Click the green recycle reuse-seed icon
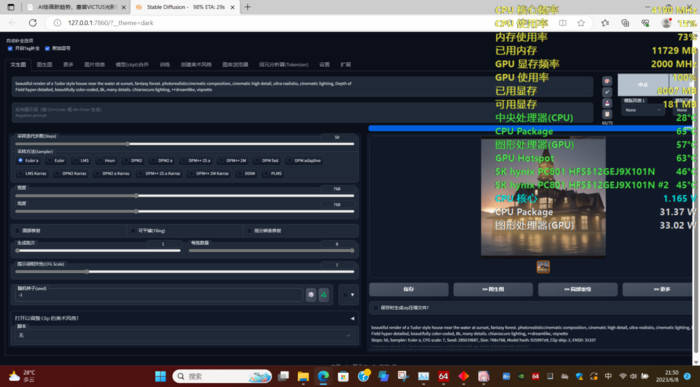Screen dimensions: 700x387 pos(324,295)
